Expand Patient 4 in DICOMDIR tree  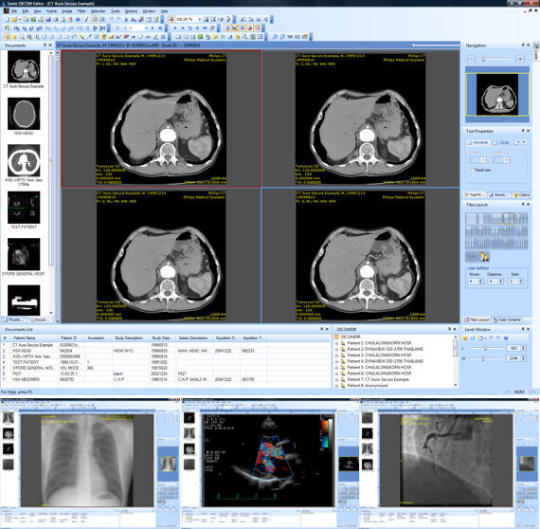[x=336, y=361]
